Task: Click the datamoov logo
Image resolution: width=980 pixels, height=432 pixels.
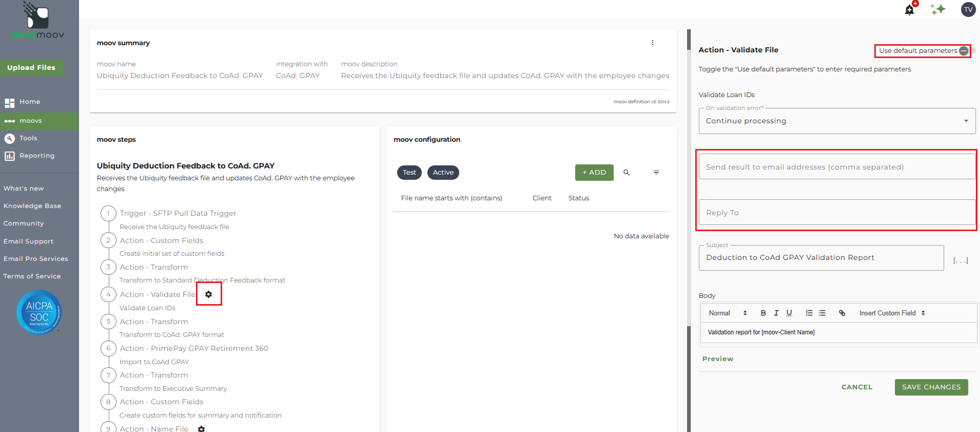Action: point(38,21)
